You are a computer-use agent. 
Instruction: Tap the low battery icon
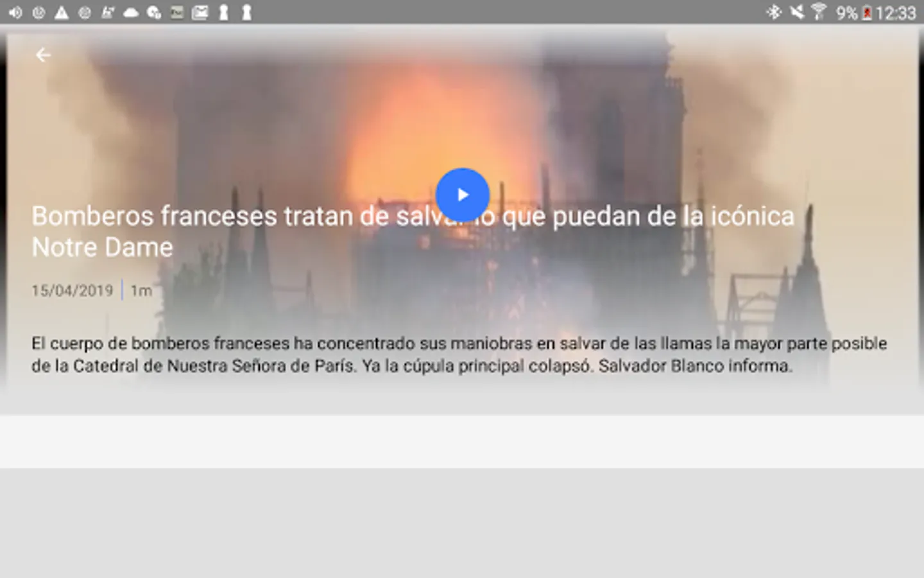(x=867, y=12)
